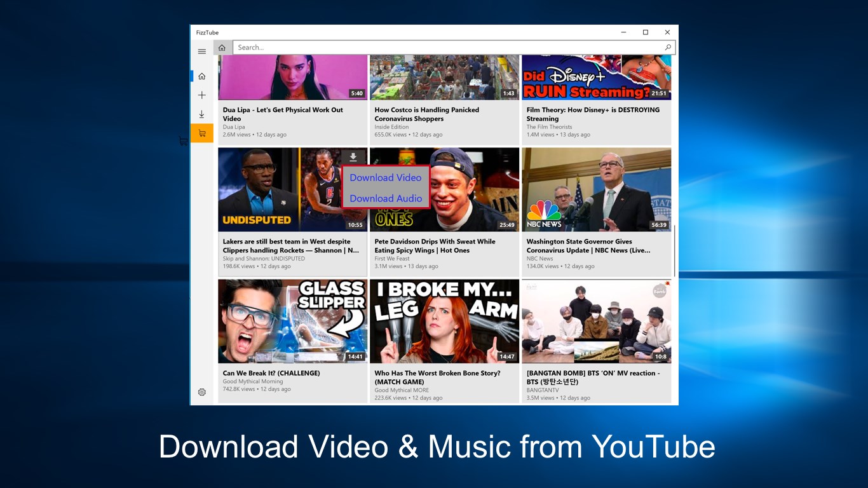
Task: Open the hamburger menu in sidebar
Action: [x=202, y=51]
